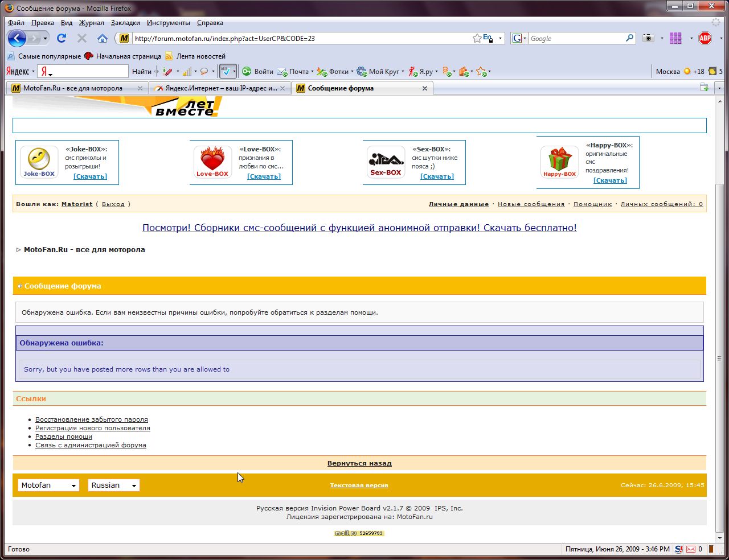
Task: Click the Google search box
Action: pyautogui.click(x=576, y=38)
